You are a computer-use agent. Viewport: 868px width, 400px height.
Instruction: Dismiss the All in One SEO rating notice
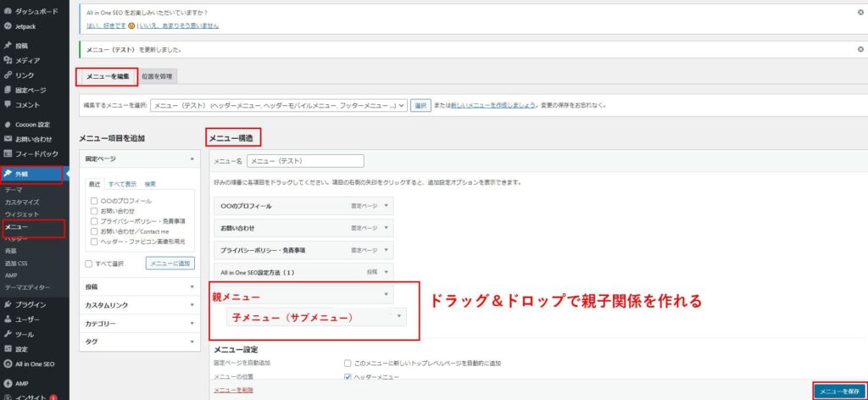point(860,12)
